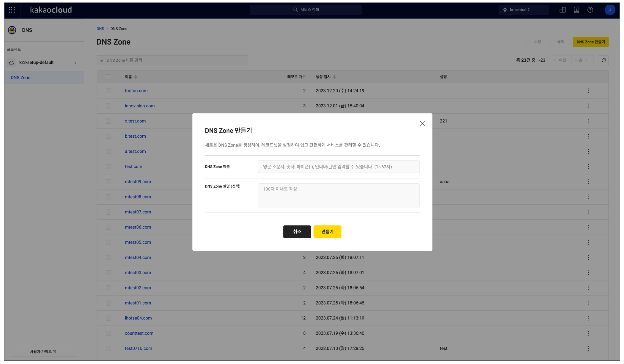Click the kakaocloud logo
This screenshot has height=364, width=624.
pyautogui.click(x=51, y=10)
